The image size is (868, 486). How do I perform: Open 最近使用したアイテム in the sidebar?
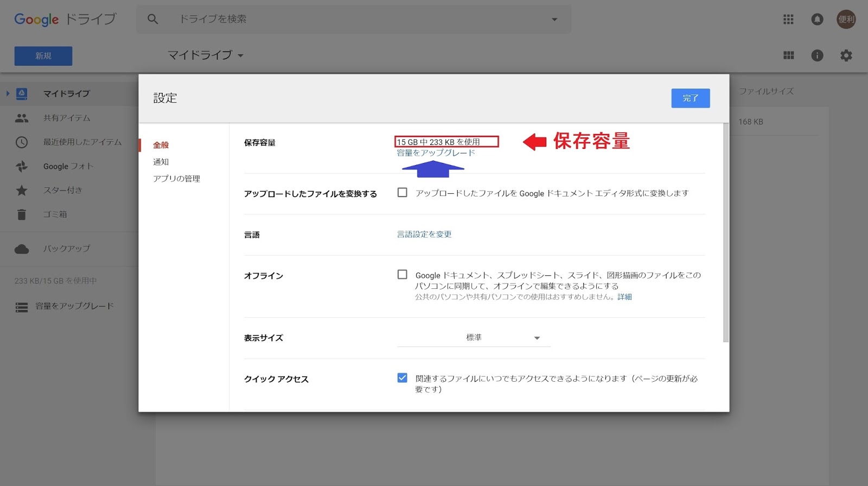[82, 142]
